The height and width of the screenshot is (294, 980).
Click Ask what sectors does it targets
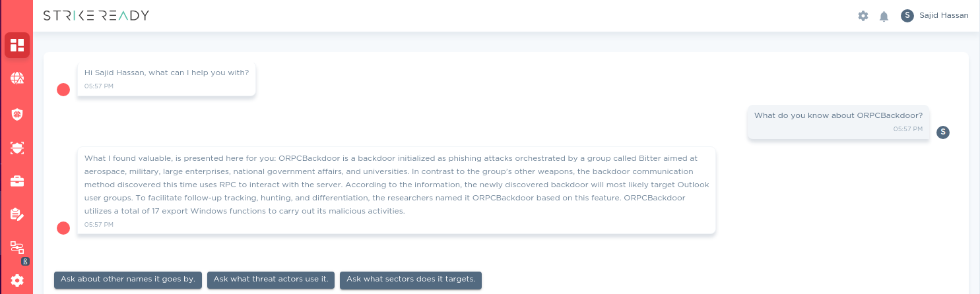411,279
